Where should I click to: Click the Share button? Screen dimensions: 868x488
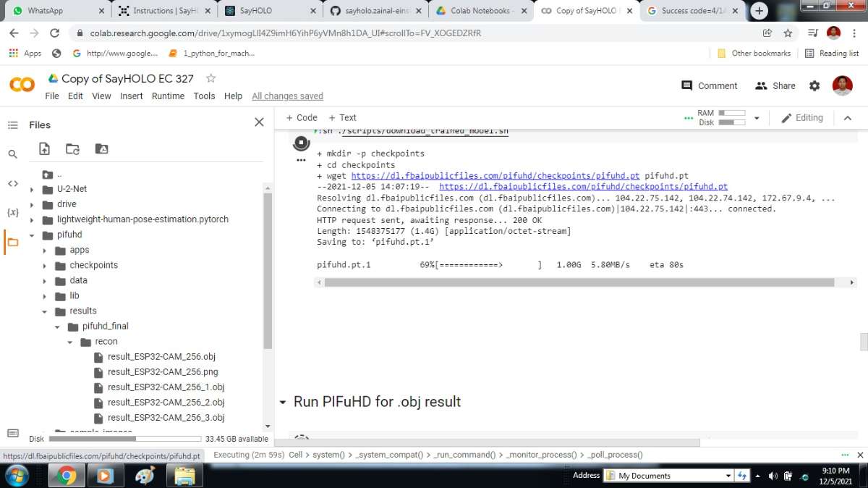coord(775,85)
